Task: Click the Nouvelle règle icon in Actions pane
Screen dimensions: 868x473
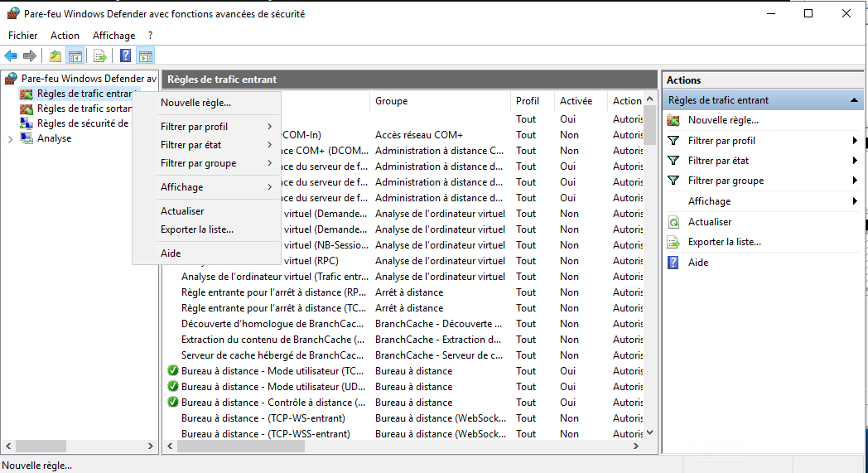Action: coord(673,120)
